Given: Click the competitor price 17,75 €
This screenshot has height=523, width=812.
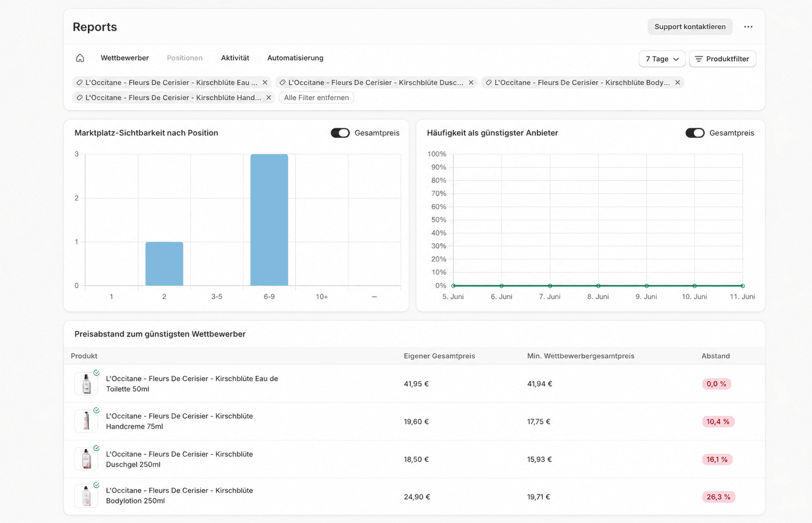Looking at the screenshot, I should (539, 422).
